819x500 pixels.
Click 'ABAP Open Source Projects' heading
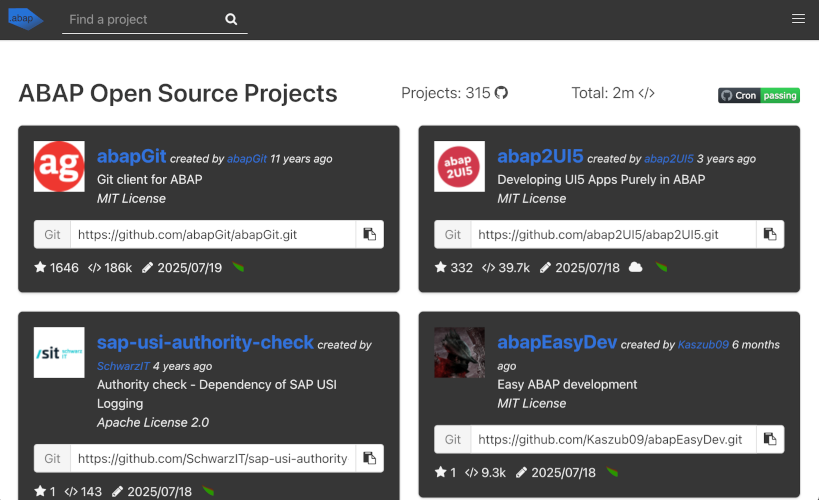(x=178, y=94)
